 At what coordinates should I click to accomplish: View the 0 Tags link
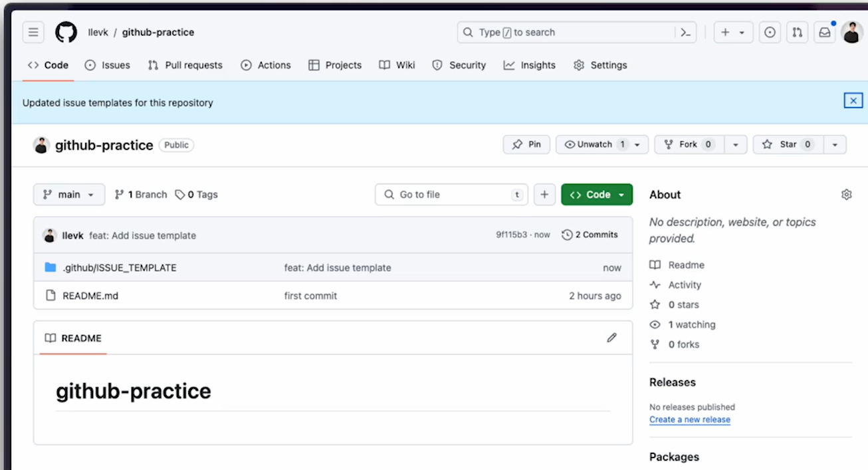[x=197, y=195]
